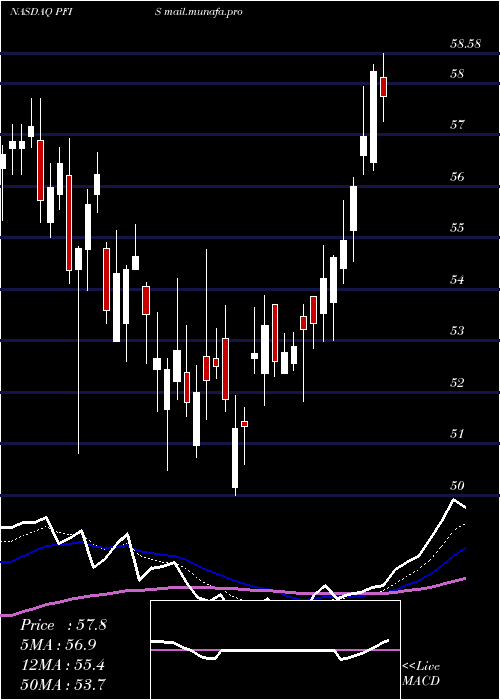This screenshot has width=500, height=700.
Task: Click the MACD inset chart box
Action: (x=275, y=650)
